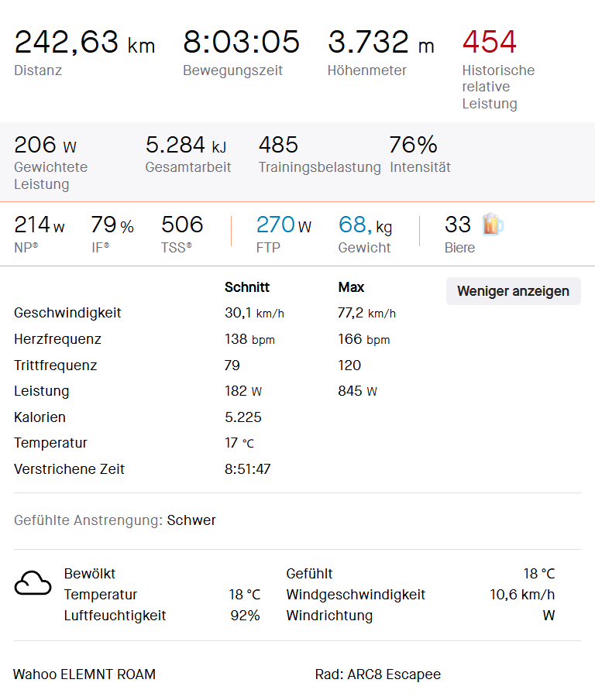Select the Gefühlt 18 °C value
The width and height of the screenshot is (595, 700).
point(539,574)
